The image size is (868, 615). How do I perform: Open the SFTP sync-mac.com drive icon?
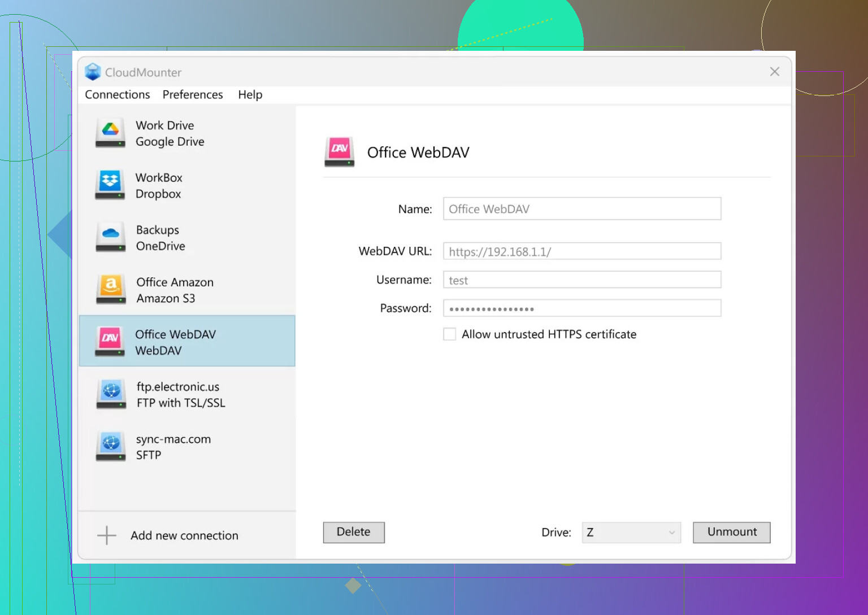tap(111, 447)
